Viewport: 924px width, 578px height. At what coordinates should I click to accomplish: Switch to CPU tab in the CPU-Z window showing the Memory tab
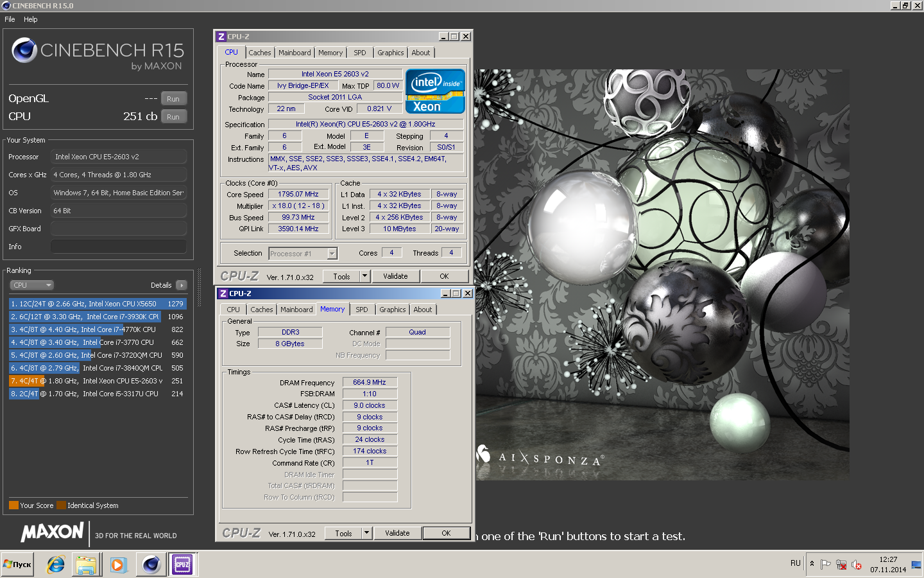[233, 310]
